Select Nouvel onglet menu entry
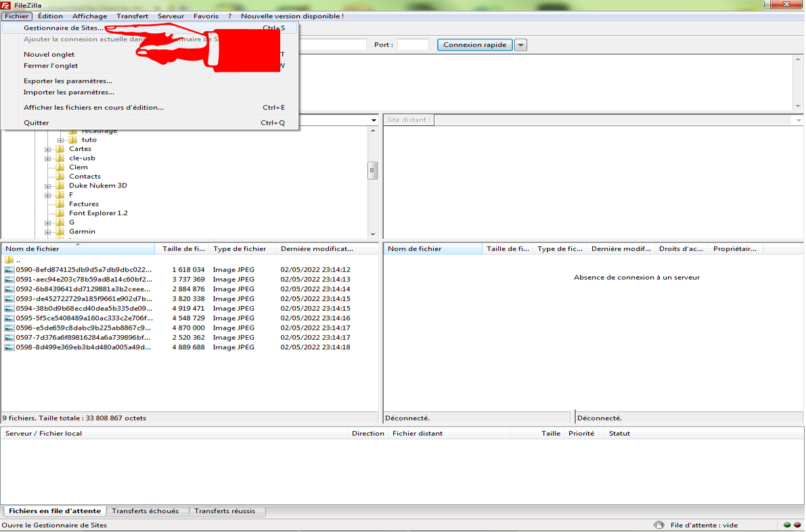Viewport: 806px width, 532px height. pos(150,54)
